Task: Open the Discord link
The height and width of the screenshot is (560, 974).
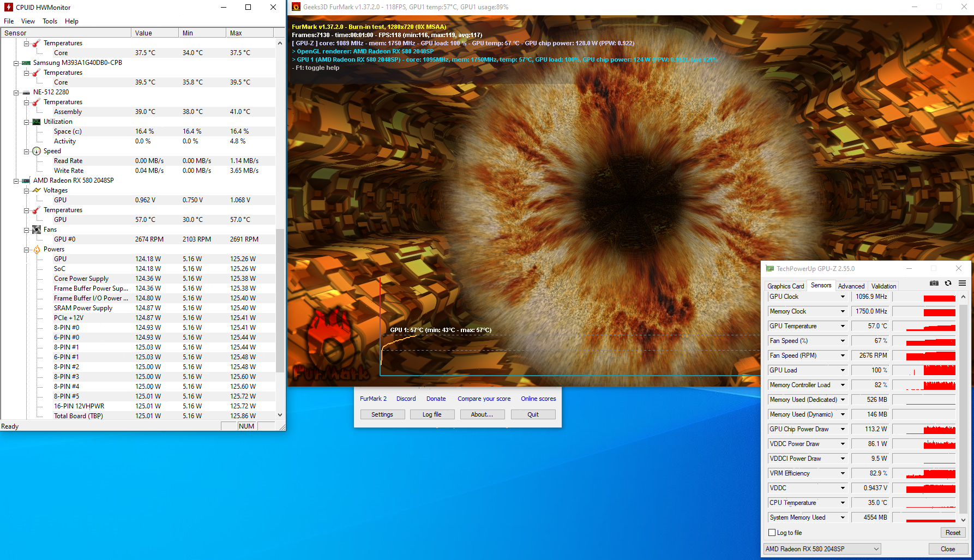Action: [x=406, y=399]
